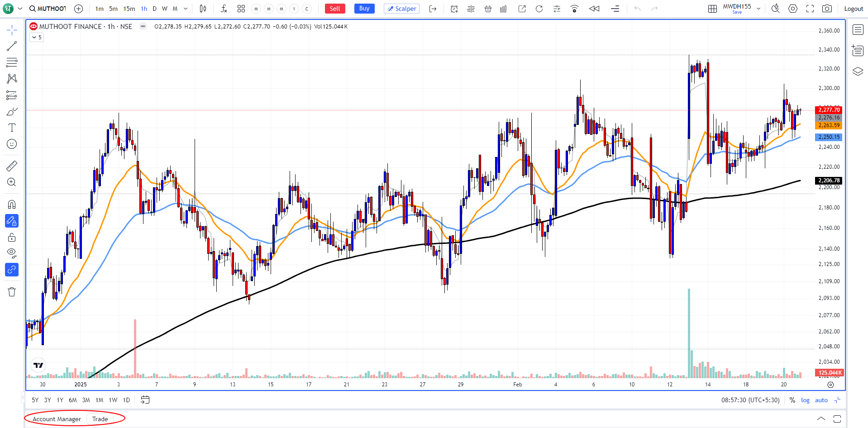Take a chart snapshot with camera icon
The image size is (868, 428).
click(827, 9)
